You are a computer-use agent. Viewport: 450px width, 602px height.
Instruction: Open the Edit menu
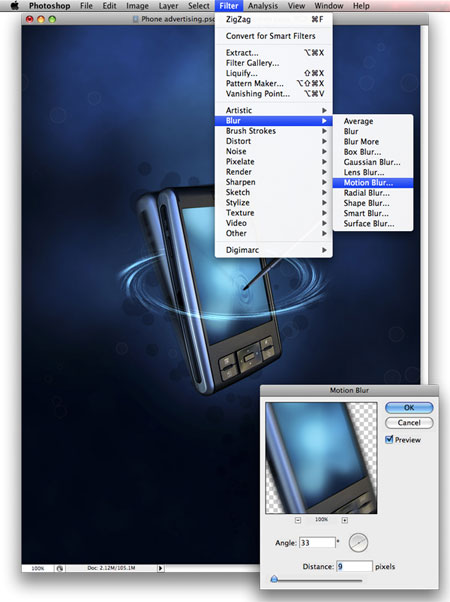pos(109,6)
